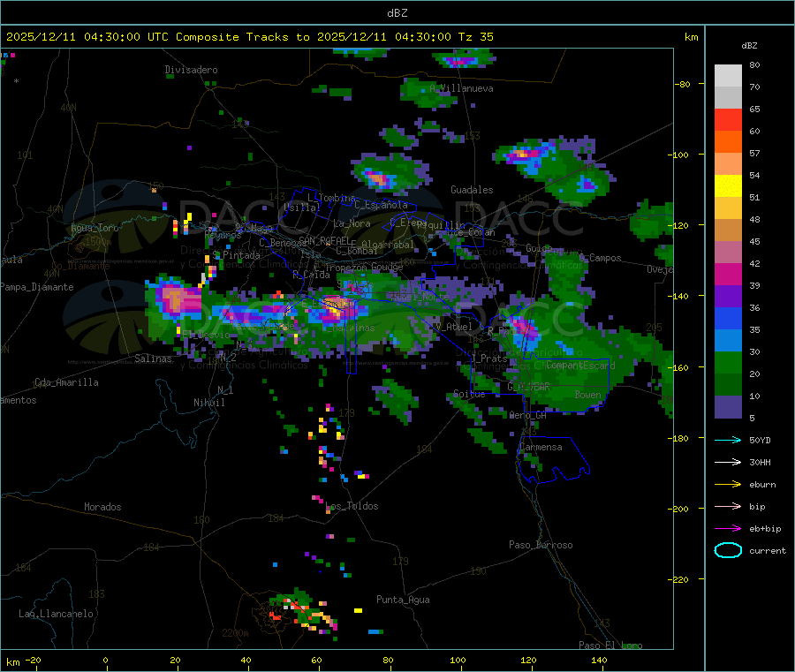Click the 'dBZ' title at top
The height and width of the screenshot is (672, 795).
(397, 13)
